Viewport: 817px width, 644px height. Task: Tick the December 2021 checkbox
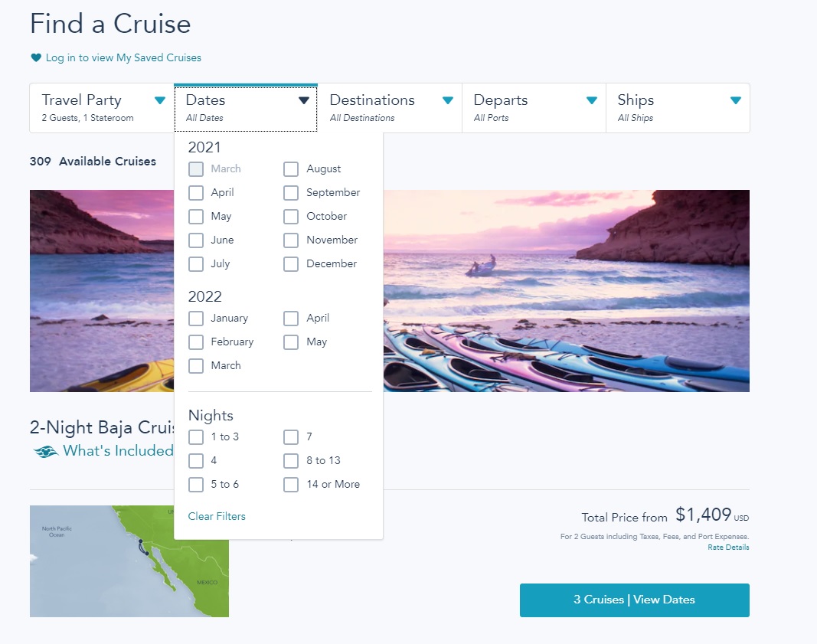291,264
